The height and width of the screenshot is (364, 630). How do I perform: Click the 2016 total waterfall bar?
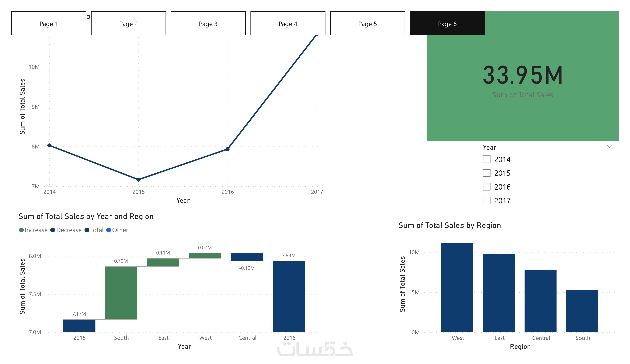pos(289,297)
